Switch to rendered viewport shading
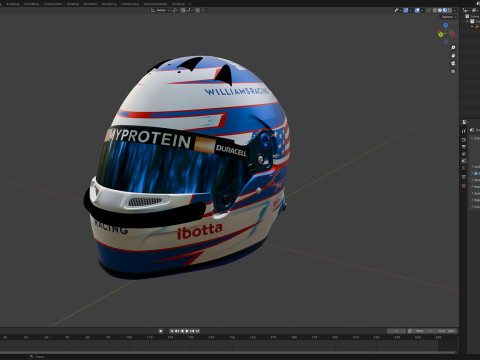The image size is (480, 360). 450,10
